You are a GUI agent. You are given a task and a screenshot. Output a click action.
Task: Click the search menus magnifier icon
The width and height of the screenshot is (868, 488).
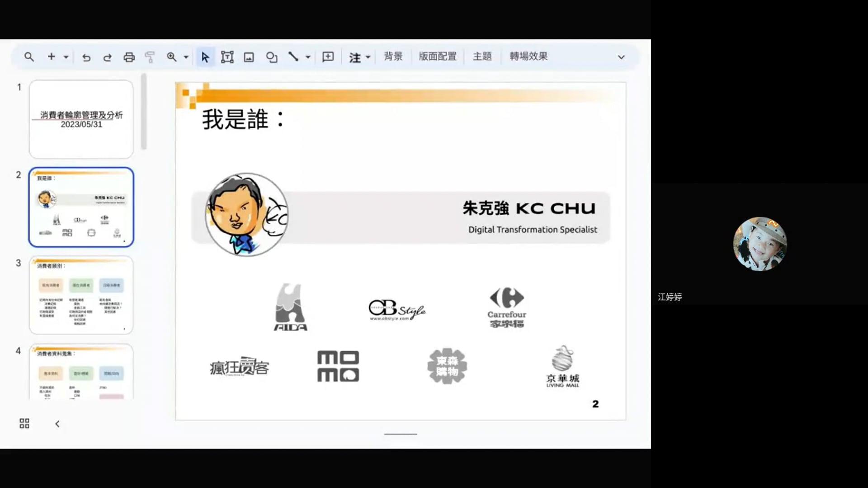[29, 57]
